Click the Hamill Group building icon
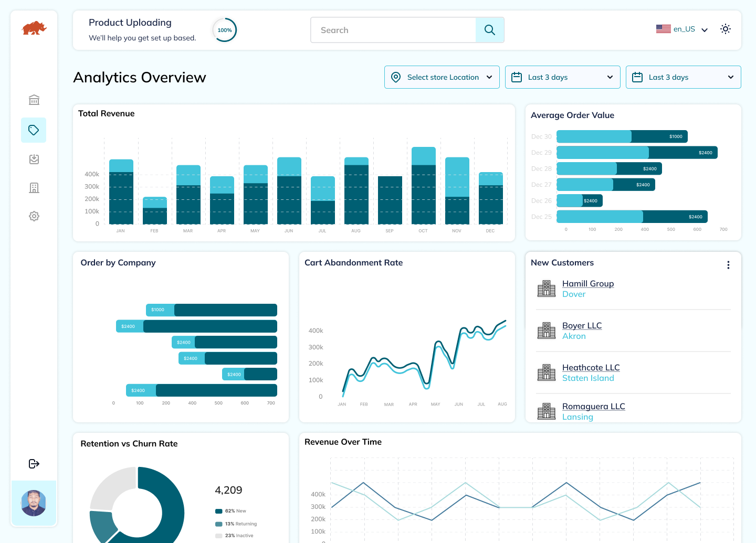756x543 pixels. (547, 289)
